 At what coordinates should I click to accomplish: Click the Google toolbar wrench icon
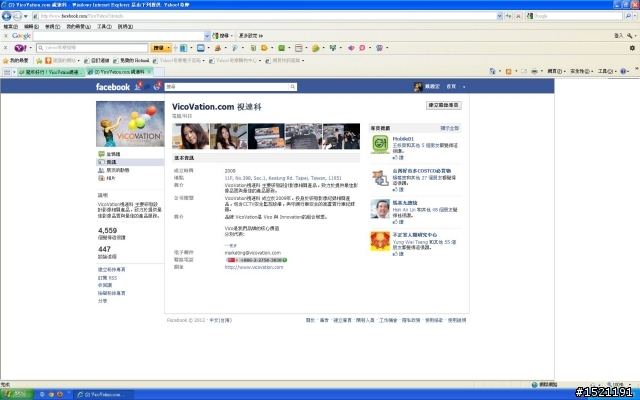(630, 36)
